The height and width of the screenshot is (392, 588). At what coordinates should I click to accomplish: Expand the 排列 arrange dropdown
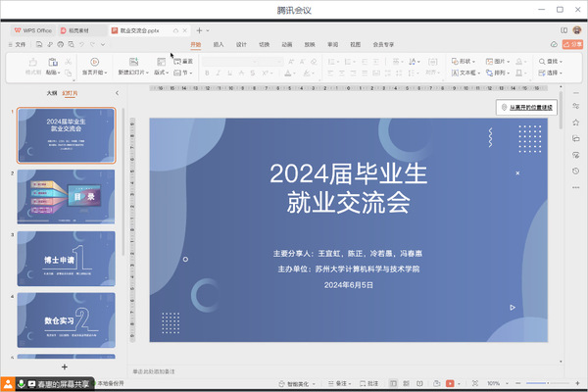click(502, 73)
